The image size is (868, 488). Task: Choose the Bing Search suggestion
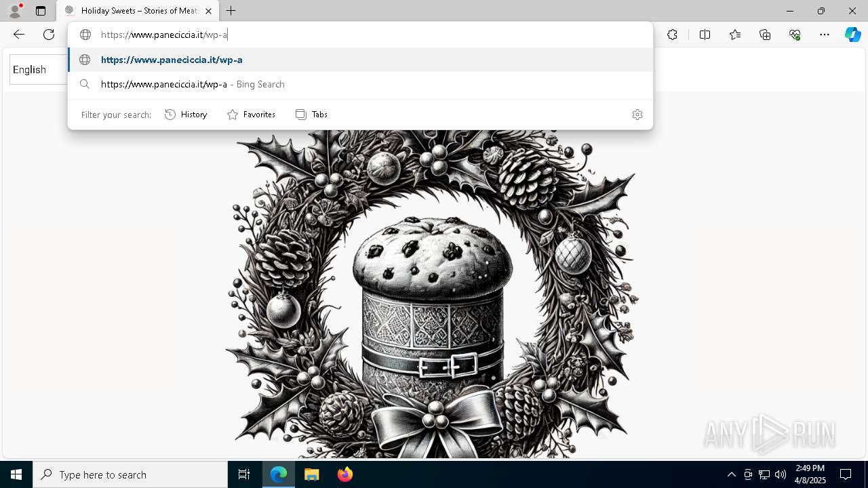[x=360, y=84]
